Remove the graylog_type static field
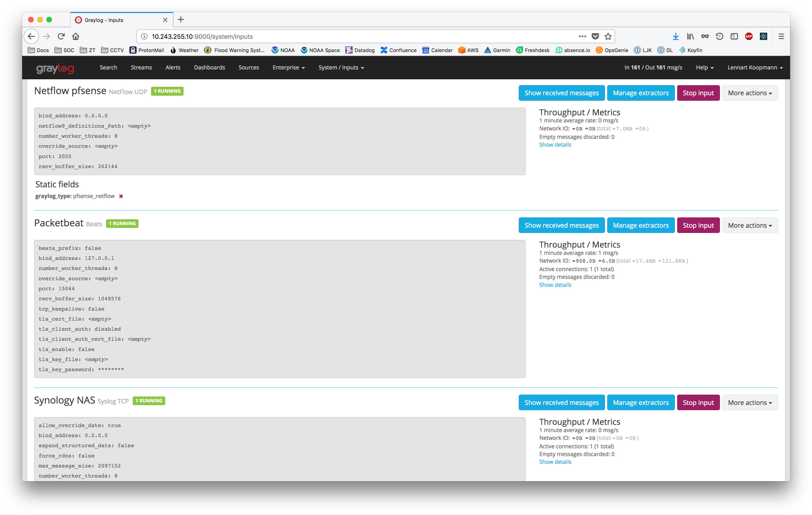This screenshot has height=515, width=812. (x=121, y=196)
